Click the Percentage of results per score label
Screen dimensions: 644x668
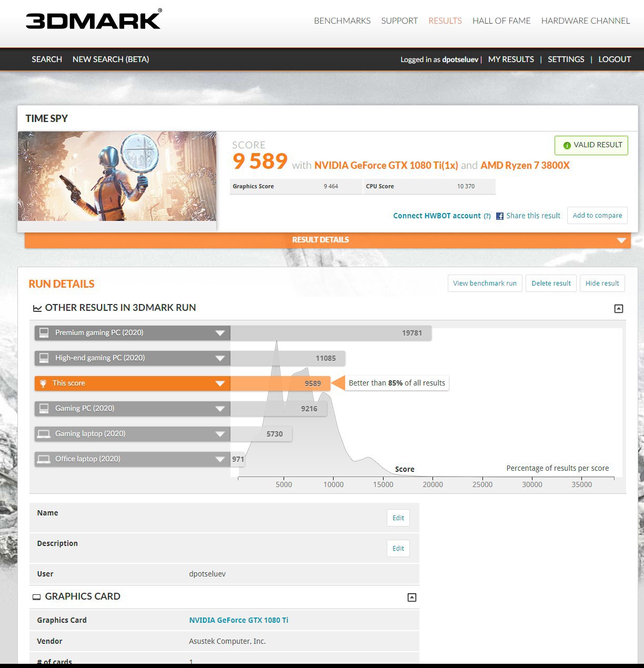pos(557,468)
